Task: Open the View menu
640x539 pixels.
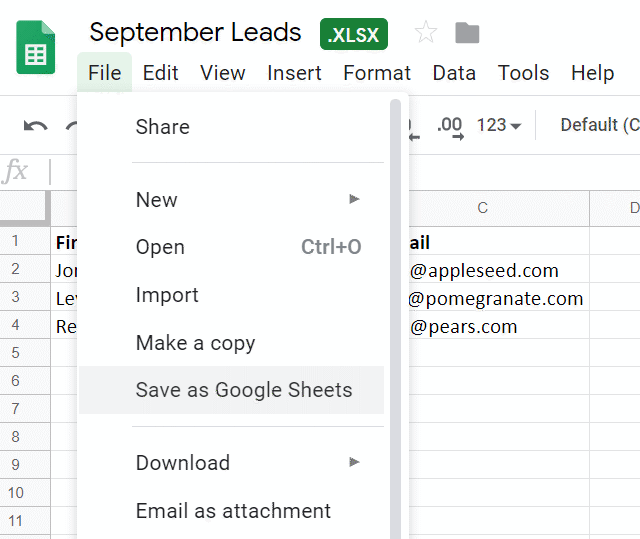Action: pos(223,73)
